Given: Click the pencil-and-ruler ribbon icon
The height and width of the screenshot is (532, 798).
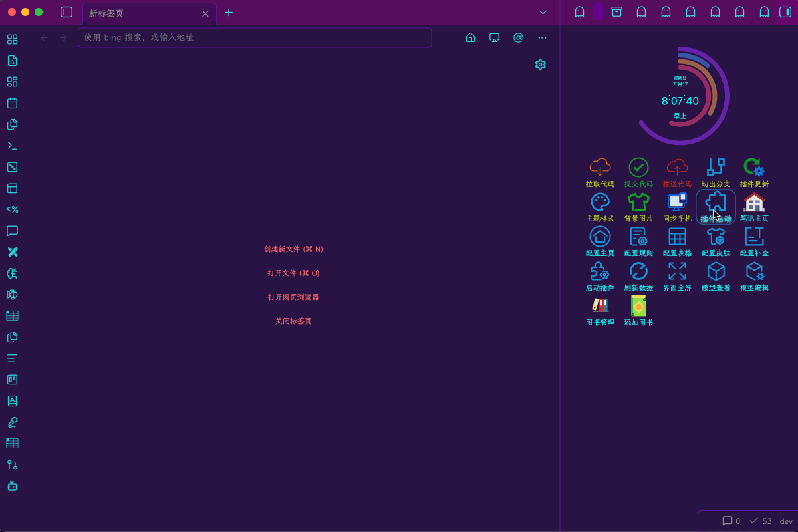Looking at the screenshot, I should tap(12, 252).
